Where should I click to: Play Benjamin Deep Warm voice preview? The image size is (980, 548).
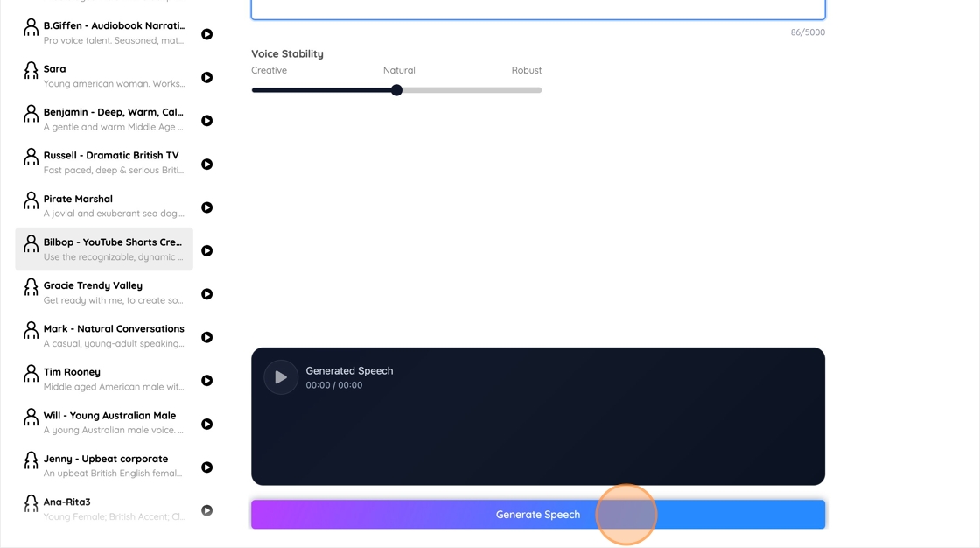206,121
